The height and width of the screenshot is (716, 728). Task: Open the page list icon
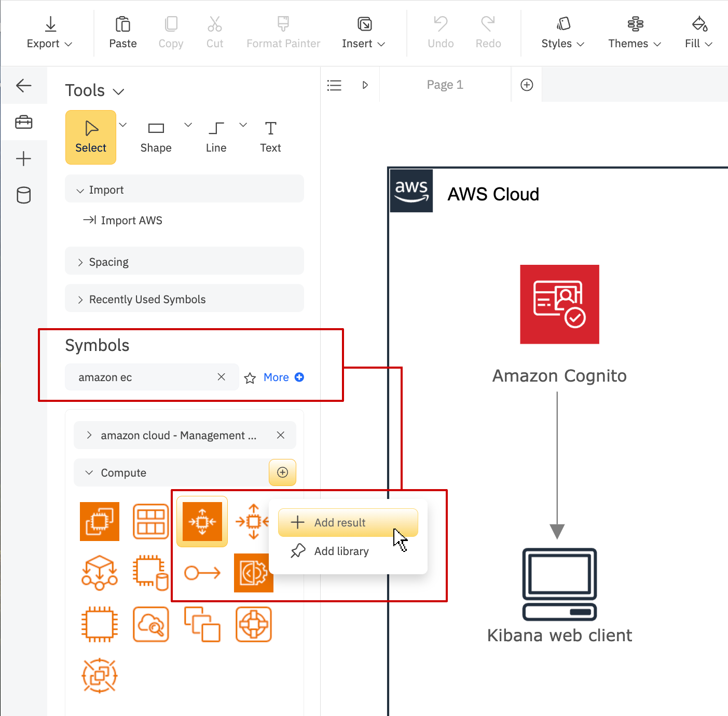point(334,85)
